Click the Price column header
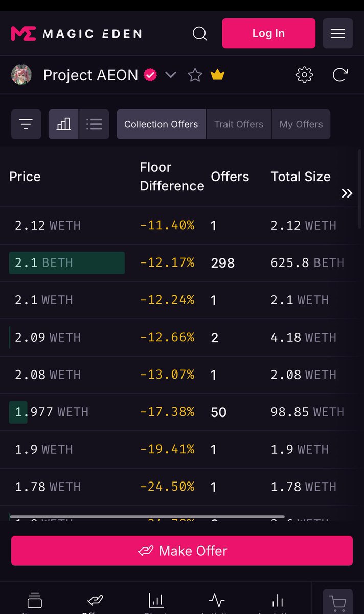 tap(25, 177)
